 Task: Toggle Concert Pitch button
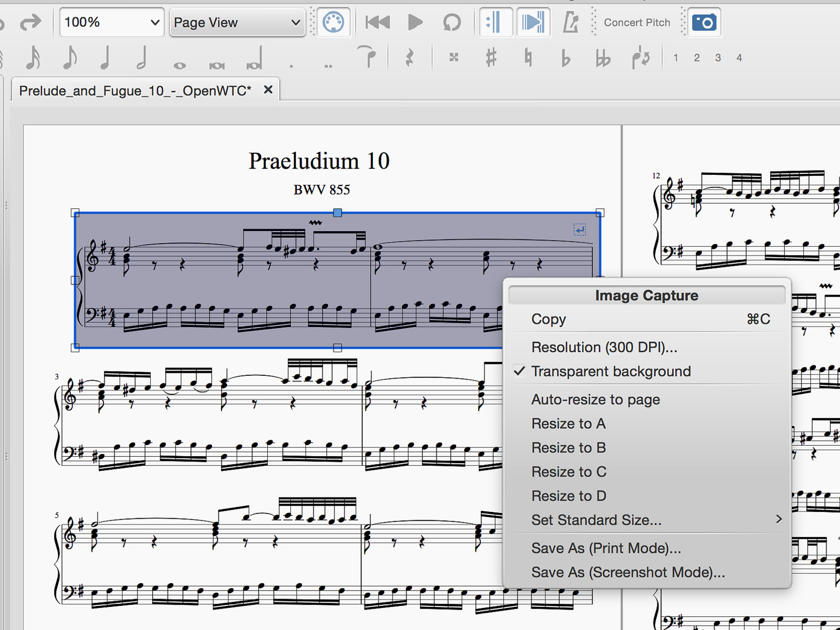coord(637,23)
